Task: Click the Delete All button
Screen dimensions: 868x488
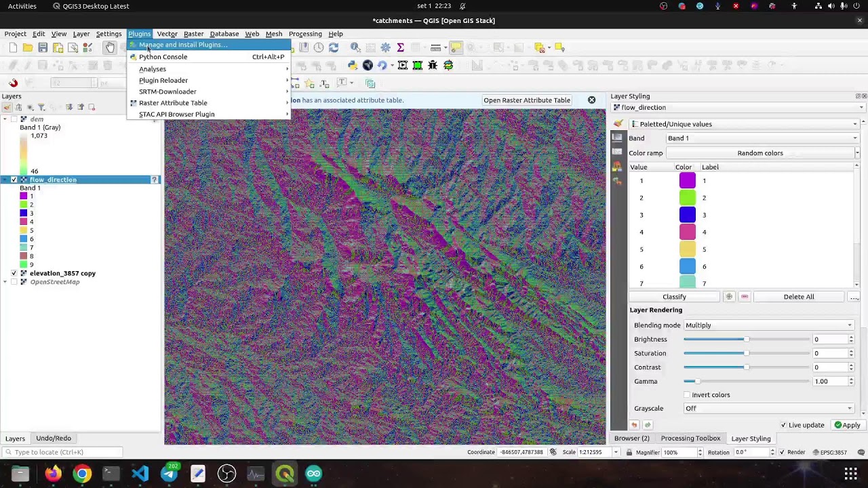Action: pos(799,297)
